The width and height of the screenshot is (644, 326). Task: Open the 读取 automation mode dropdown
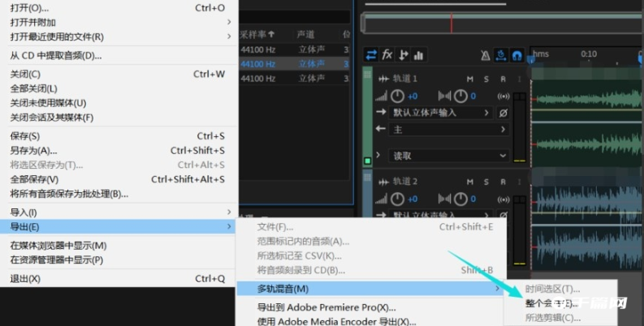pyautogui.click(x=449, y=156)
